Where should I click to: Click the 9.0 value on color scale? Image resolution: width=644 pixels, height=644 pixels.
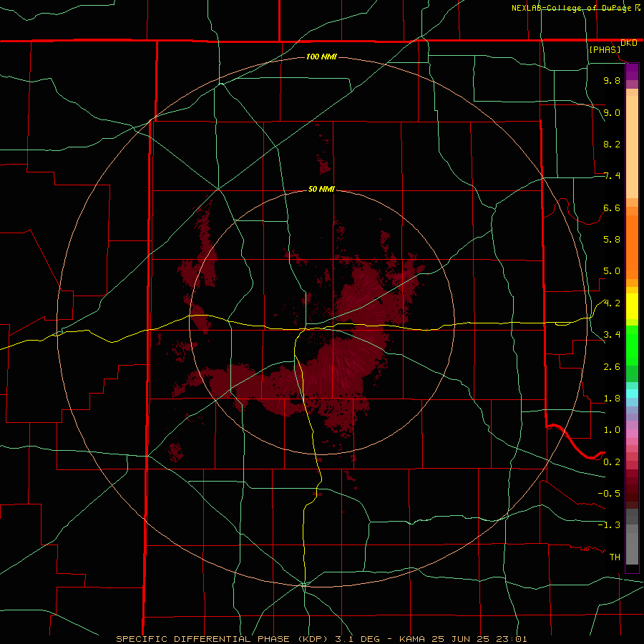(x=612, y=112)
